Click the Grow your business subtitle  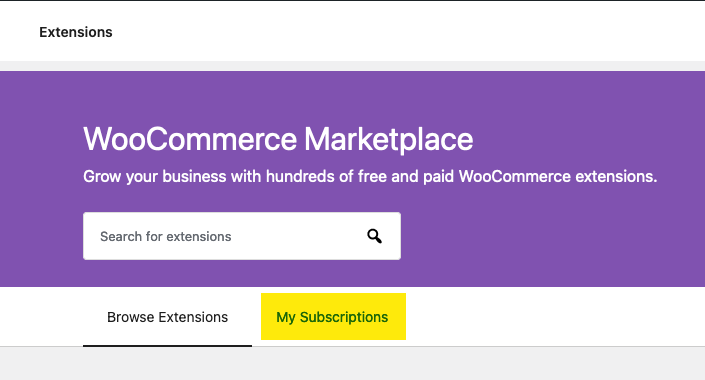370,176
